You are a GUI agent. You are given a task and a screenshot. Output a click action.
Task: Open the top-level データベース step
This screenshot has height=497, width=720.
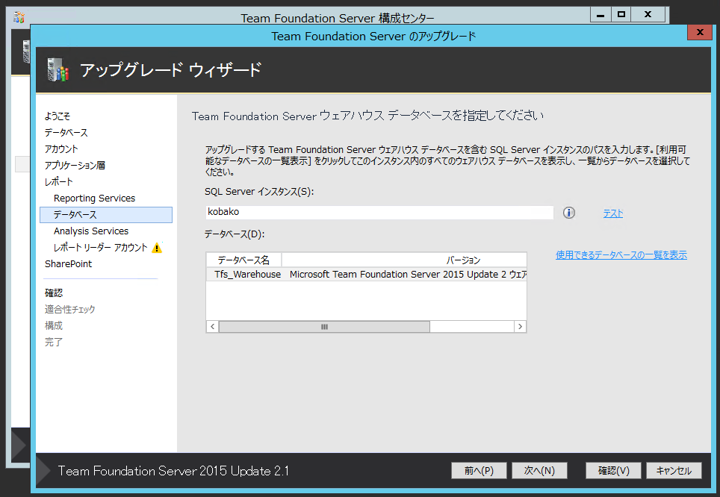[x=66, y=133]
